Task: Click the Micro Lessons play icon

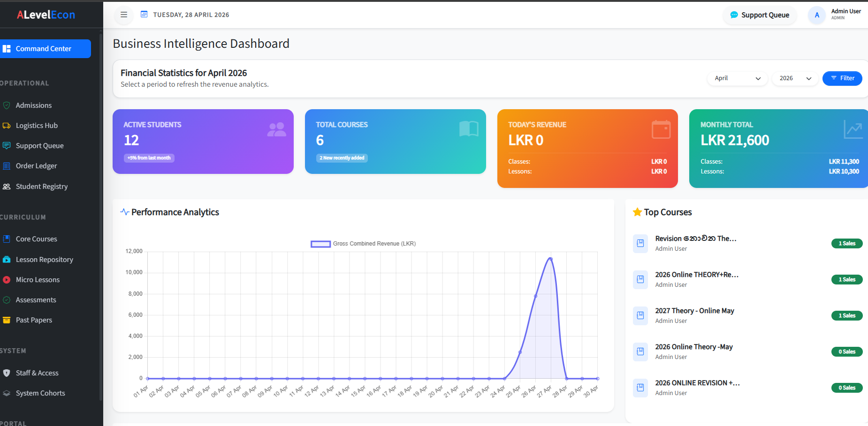Action: click(7, 280)
